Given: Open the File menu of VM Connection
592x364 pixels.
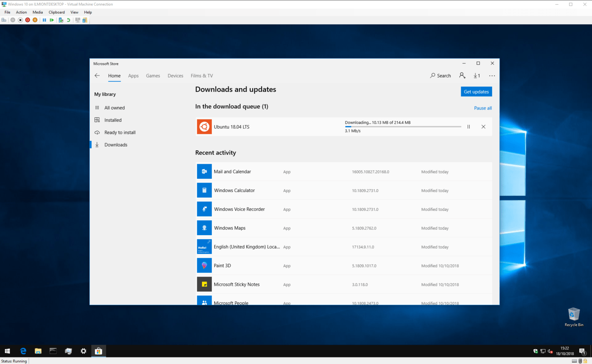Looking at the screenshot, I should click(x=7, y=12).
